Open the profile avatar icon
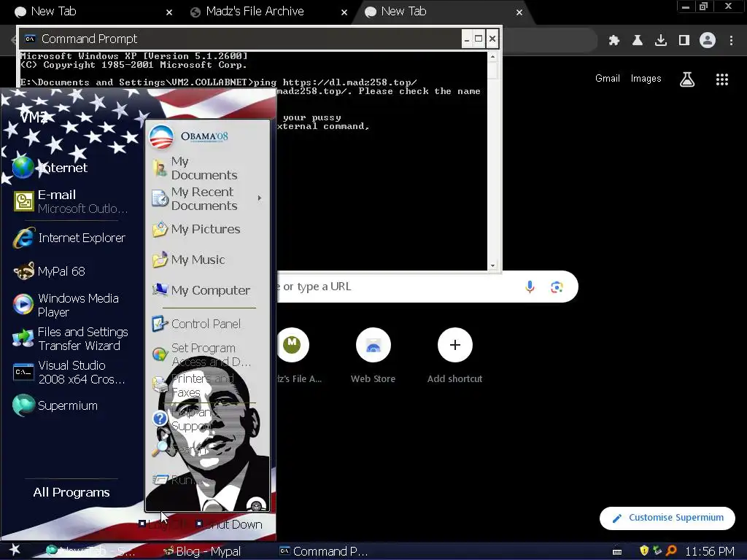The width and height of the screenshot is (747, 560). (x=708, y=41)
